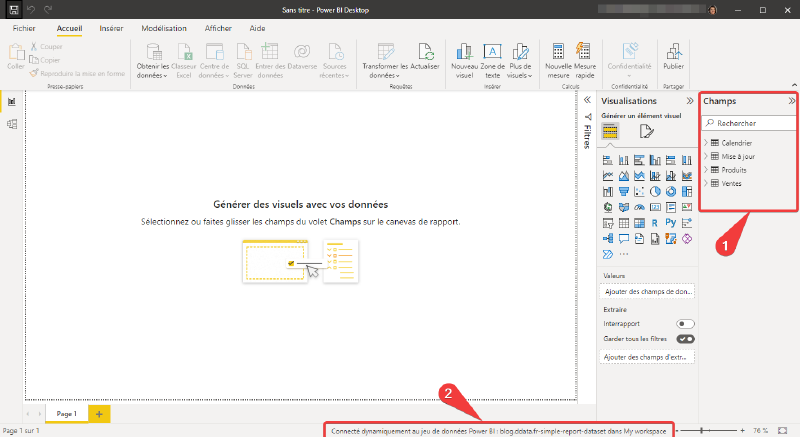Select the funnel chart visual

tap(623, 192)
